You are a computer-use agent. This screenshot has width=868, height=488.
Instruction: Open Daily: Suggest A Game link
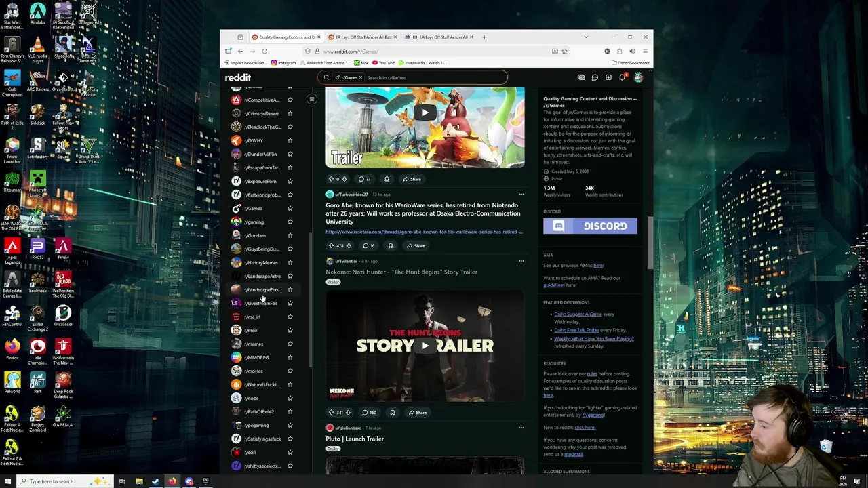tap(578, 314)
